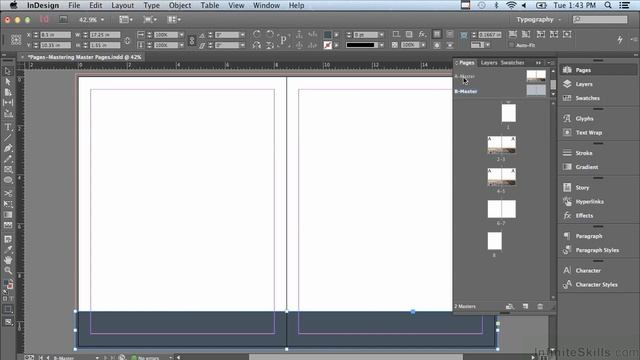
Task: Click the Wi-Fi icon in menu bar
Action: pos(511,5)
